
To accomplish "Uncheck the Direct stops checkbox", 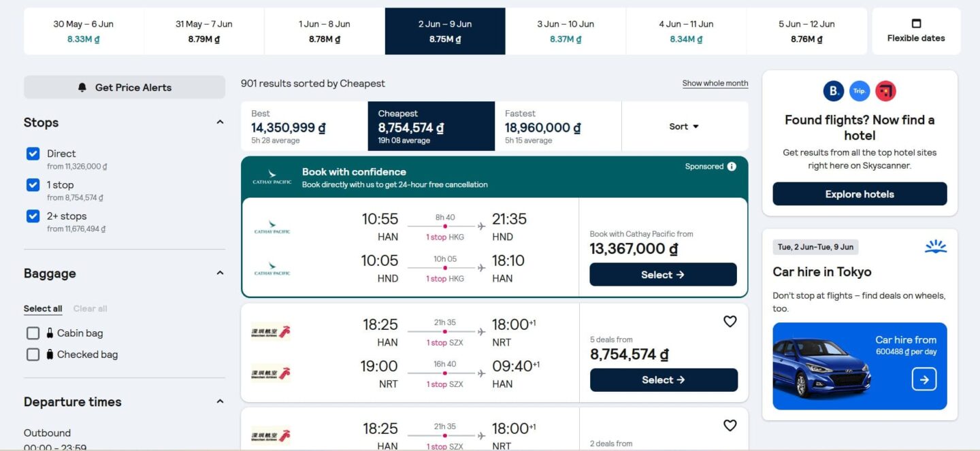I will click(x=33, y=154).
